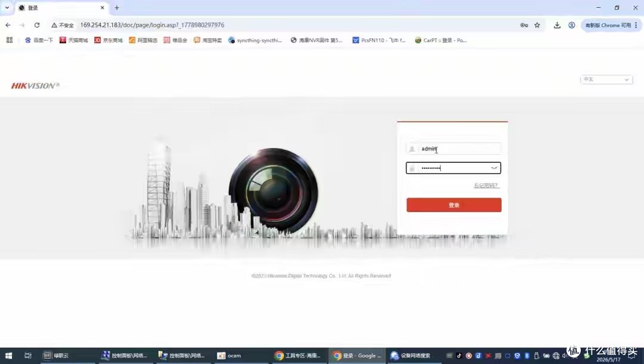Click the Hikvision logo
This screenshot has width=644, height=364.
pyautogui.click(x=35, y=85)
